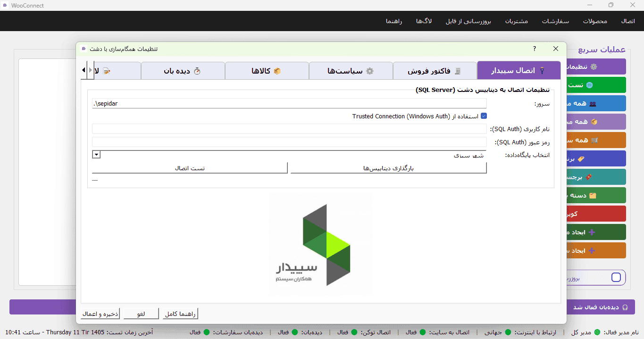Image resolution: width=644 pixels, height=339 pixels.
Task: Click the green icon beside مدیر کل
Action: click(x=597, y=332)
